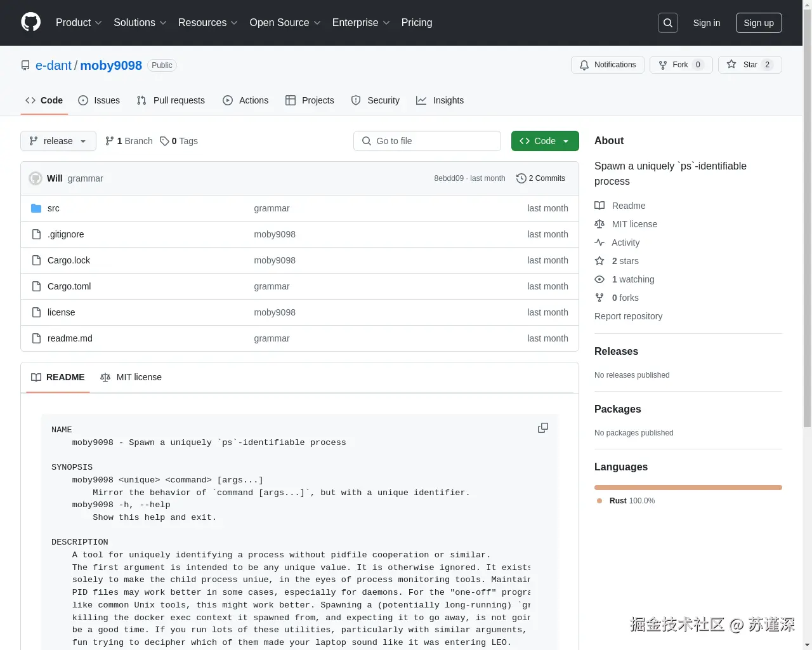
Task: Open the Actions tab
Action: (x=246, y=100)
